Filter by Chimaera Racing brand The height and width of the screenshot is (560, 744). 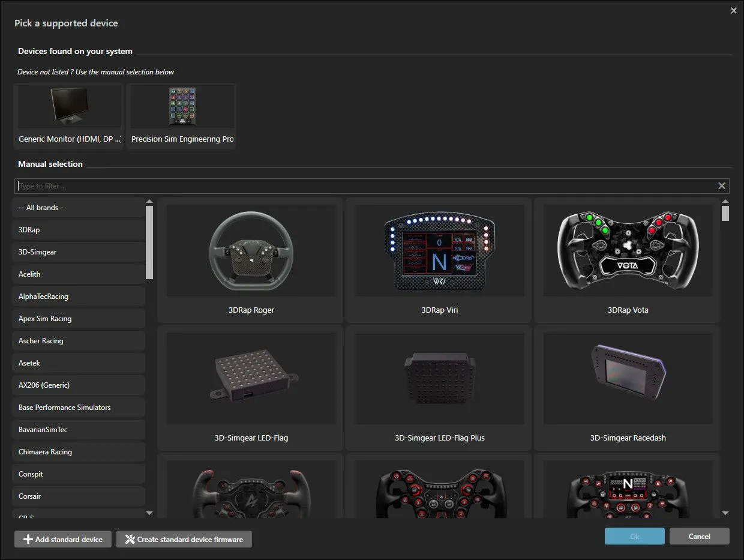[79, 452]
